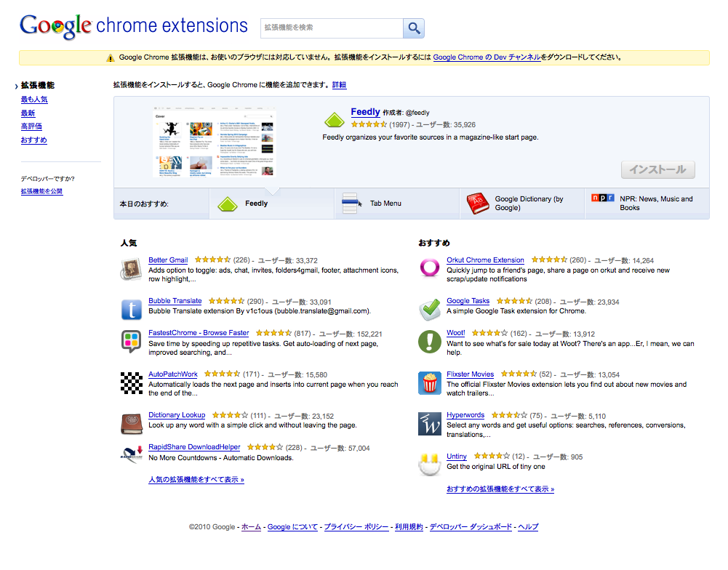Screen dimensions: 728x570
Task: Click the green Feedly icon beside its title
Action: (x=335, y=120)
